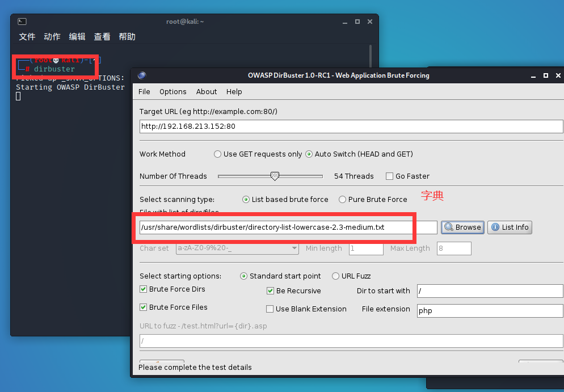Screen dimensions: 564x392
Task: Minimize the root@kali terminal window
Action: click(345, 22)
